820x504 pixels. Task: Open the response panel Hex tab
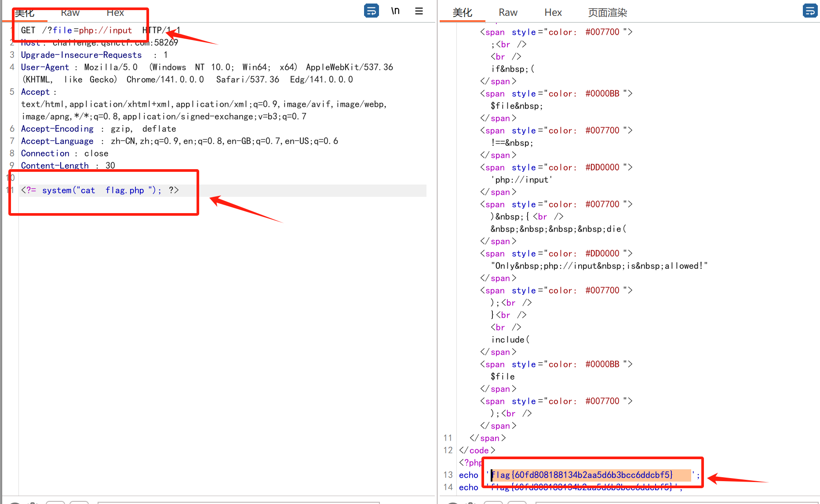553,12
